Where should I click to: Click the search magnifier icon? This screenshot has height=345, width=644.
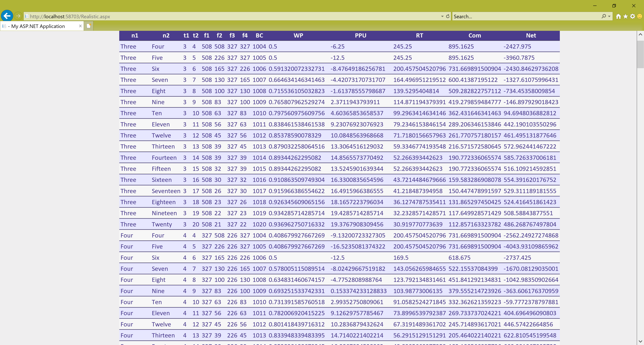point(604,16)
